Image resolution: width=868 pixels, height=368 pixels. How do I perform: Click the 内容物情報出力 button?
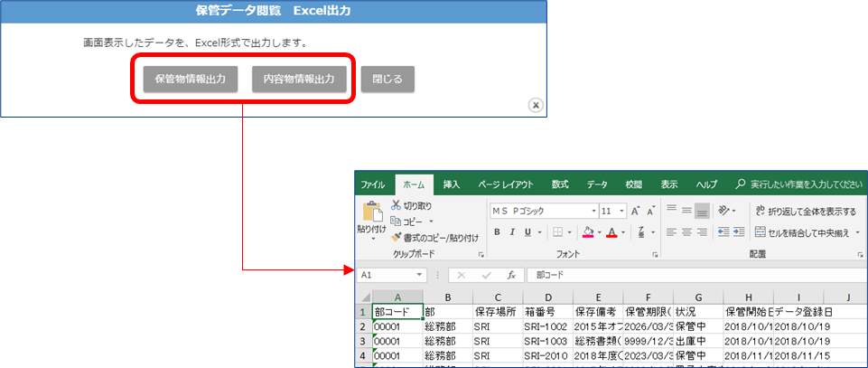coord(298,79)
